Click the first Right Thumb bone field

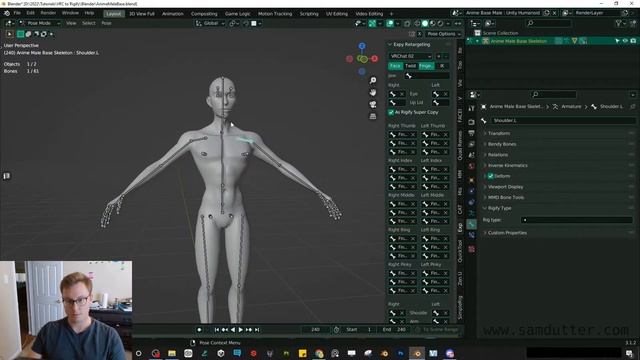(x=402, y=134)
